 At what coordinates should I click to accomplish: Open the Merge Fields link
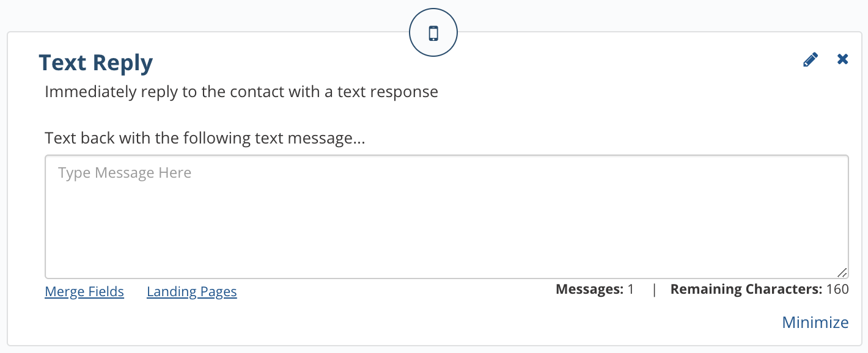pos(84,292)
